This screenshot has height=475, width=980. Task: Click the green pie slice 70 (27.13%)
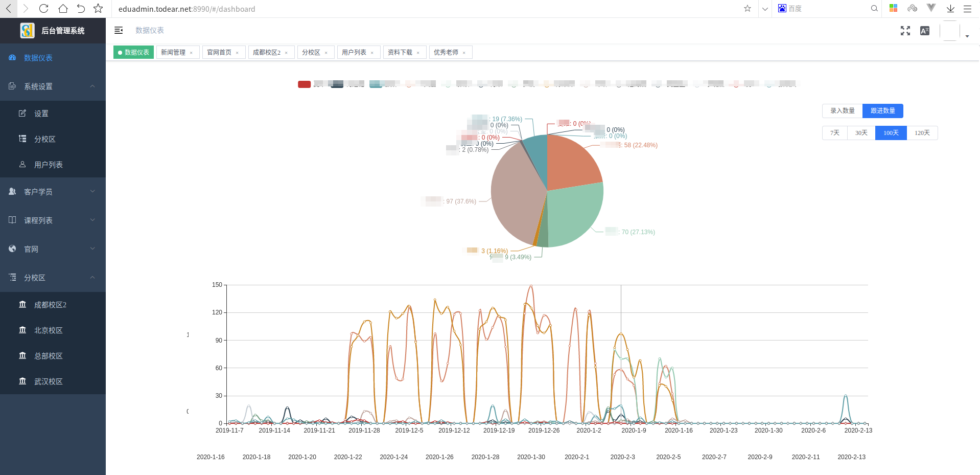pos(572,215)
